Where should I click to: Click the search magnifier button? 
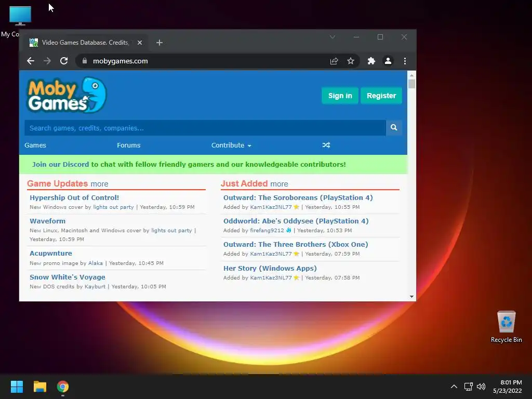click(x=394, y=128)
